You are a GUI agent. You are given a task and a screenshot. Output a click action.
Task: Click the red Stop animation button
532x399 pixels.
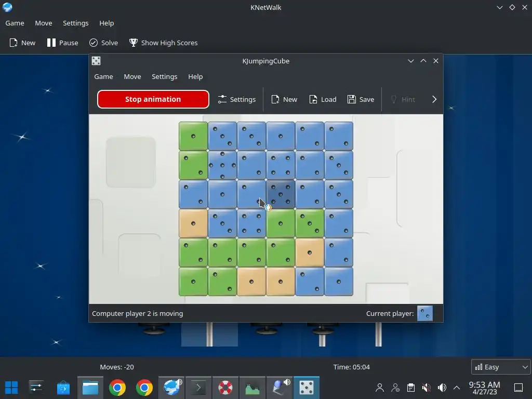coord(153,99)
